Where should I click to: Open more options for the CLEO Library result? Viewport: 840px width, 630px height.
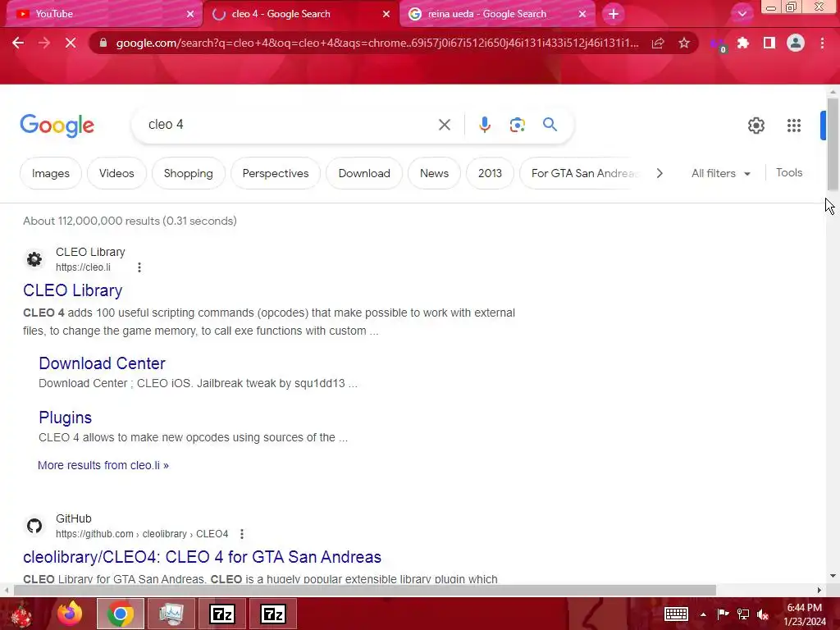(139, 267)
